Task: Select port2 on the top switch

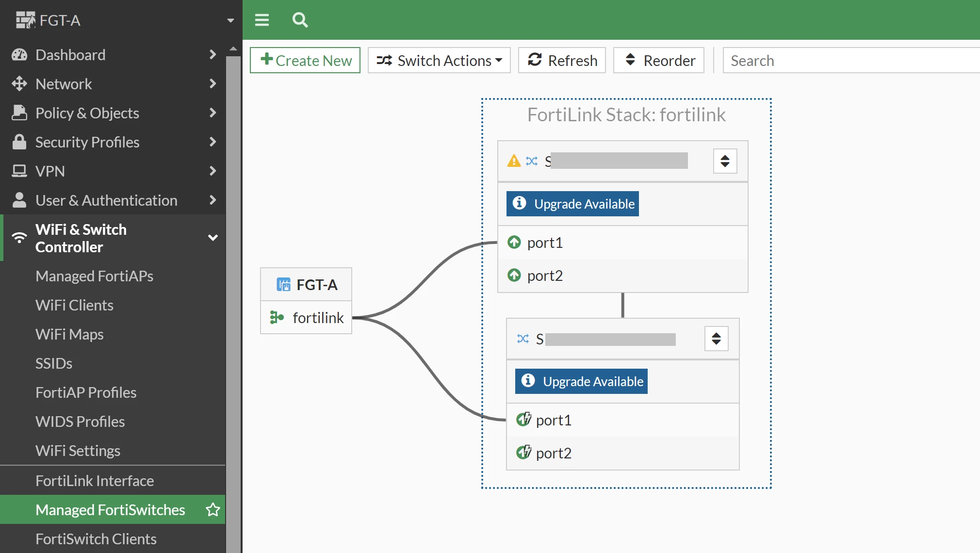Action: click(x=623, y=275)
